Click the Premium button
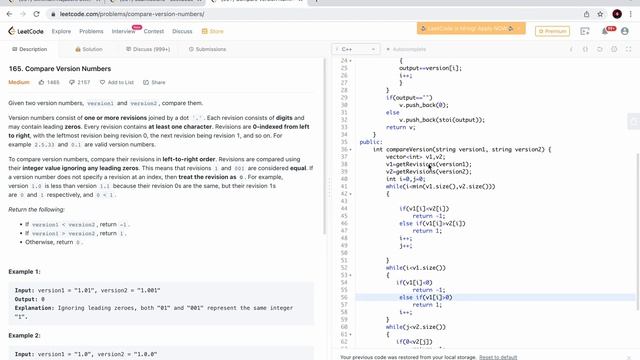Screen dimensions: 640x360 [552, 31]
